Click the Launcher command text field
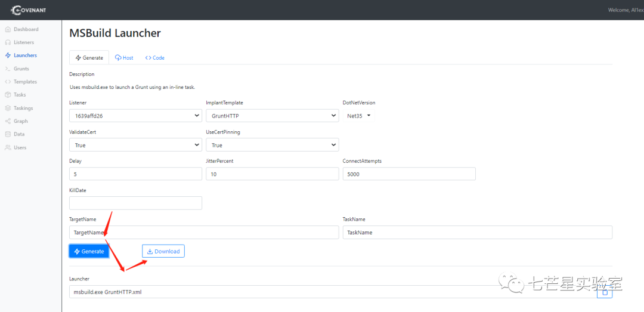 (x=333, y=292)
